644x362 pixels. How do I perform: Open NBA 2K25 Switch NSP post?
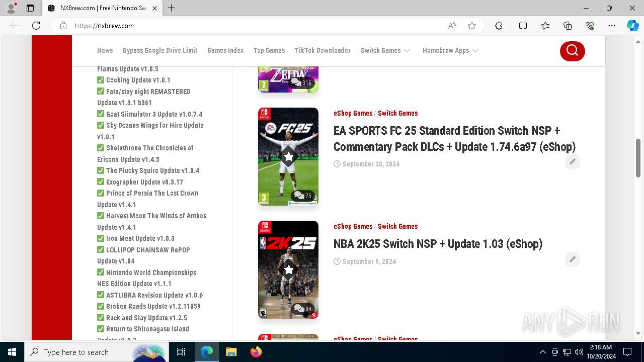pos(438,244)
